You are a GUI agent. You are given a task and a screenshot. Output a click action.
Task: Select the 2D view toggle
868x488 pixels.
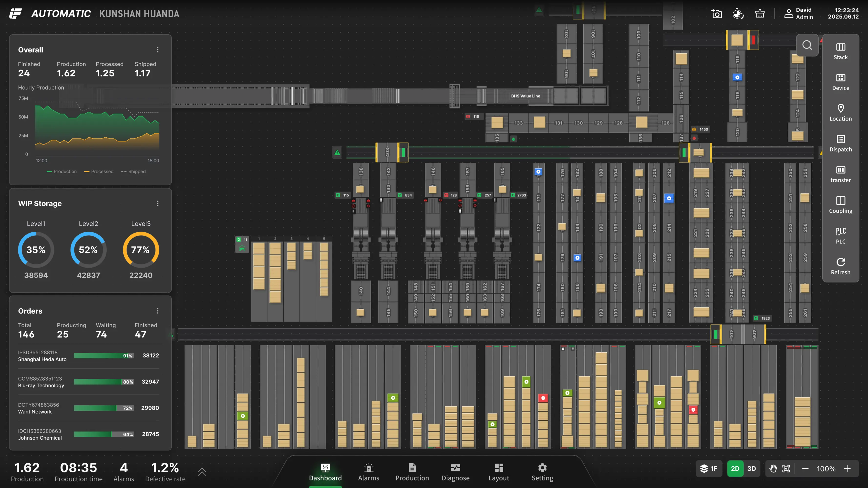735,468
